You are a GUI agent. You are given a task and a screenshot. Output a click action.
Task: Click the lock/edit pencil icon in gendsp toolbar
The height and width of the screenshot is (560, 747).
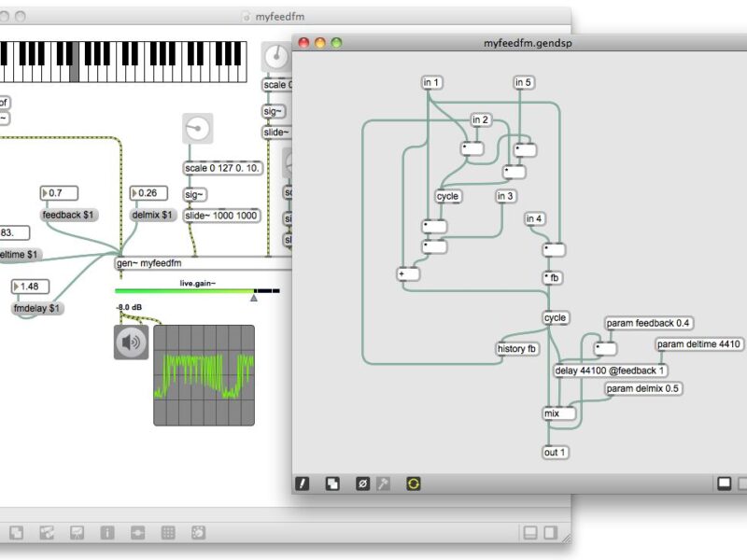(303, 483)
